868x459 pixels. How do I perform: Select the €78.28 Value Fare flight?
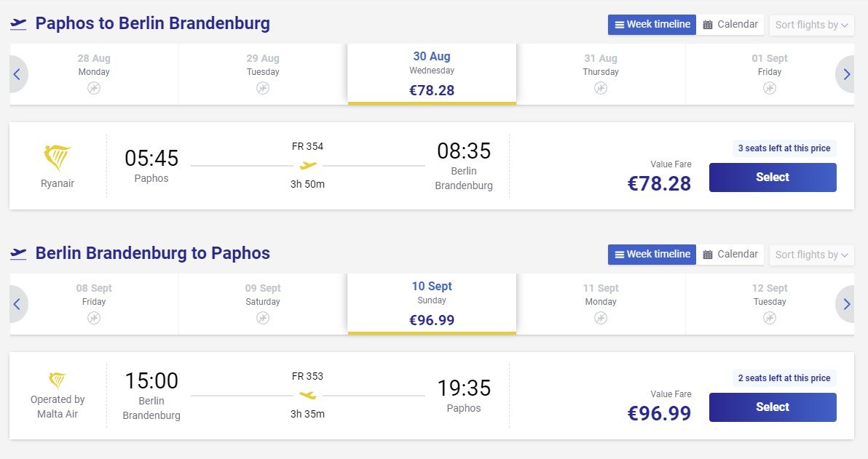[773, 177]
